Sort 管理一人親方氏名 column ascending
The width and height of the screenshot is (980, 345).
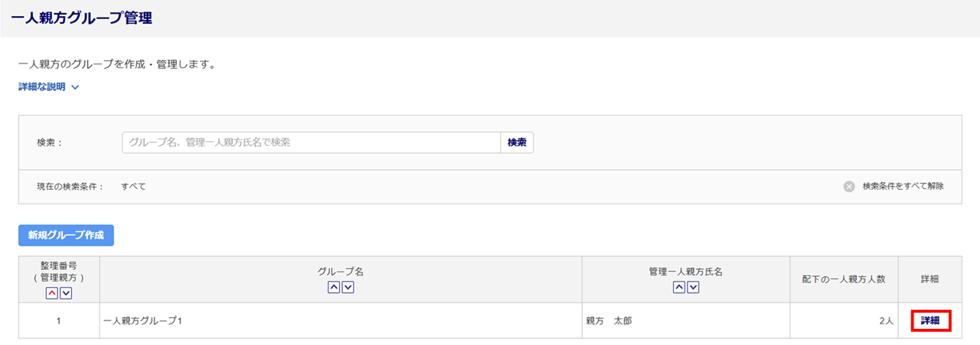[x=679, y=287]
